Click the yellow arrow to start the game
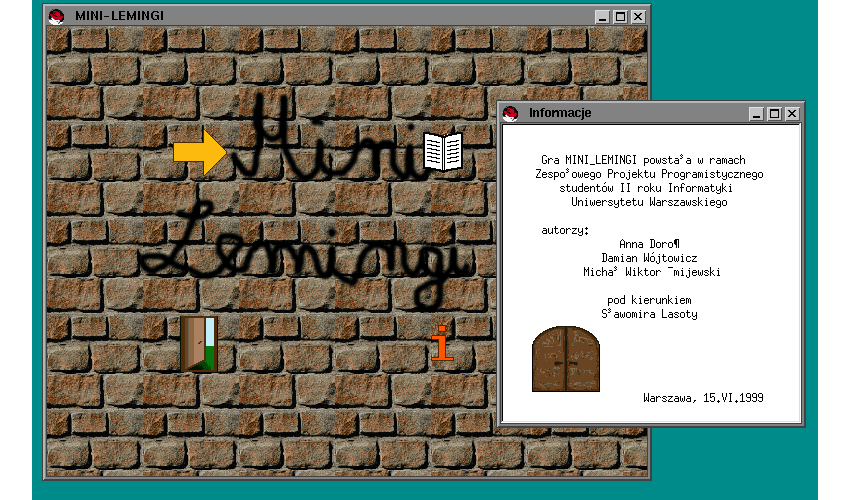This screenshot has width=850, height=500. click(200, 151)
